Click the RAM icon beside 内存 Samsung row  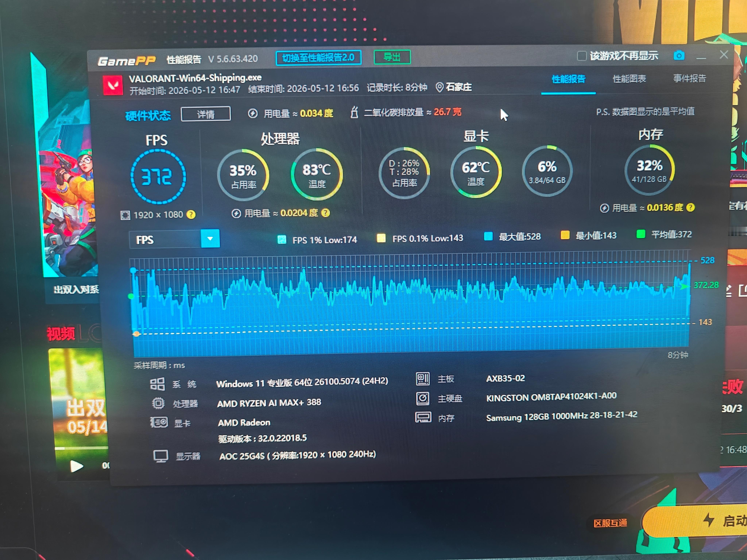pyautogui.click(x=423, y=418)
